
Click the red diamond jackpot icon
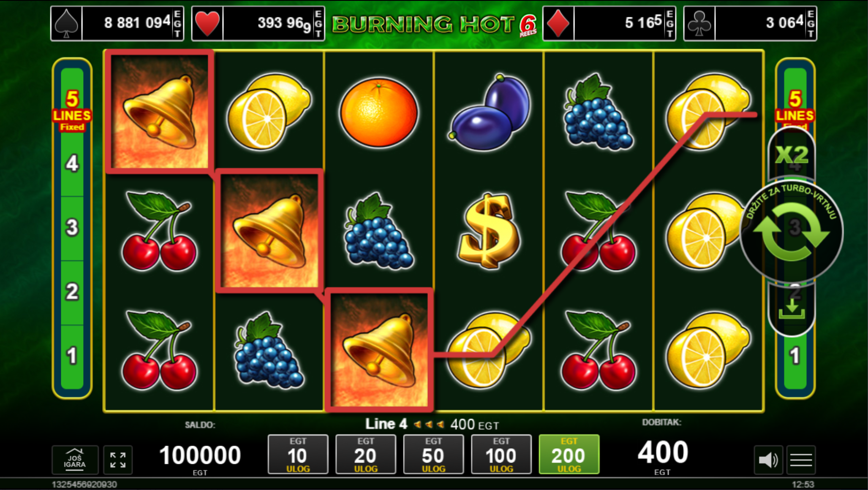click(558, 24)
